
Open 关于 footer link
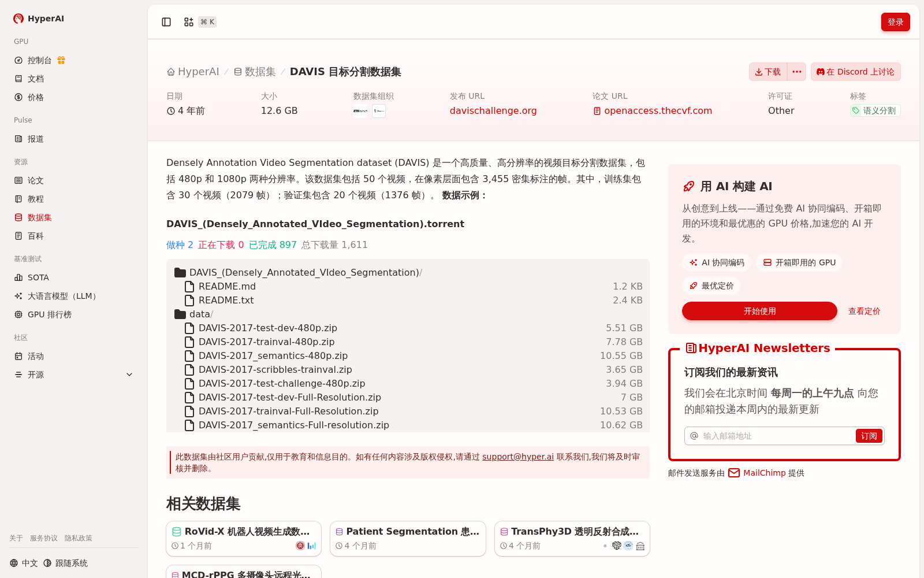16,538
